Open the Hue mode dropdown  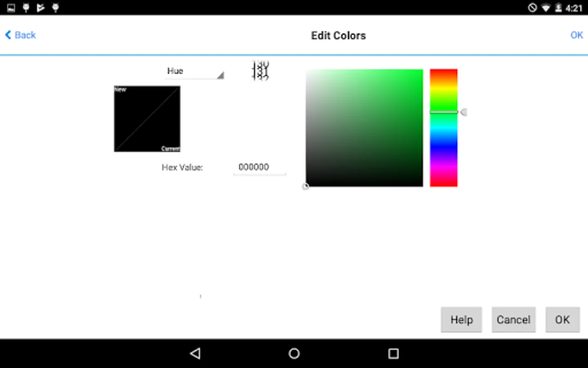[x=194, y=71]
